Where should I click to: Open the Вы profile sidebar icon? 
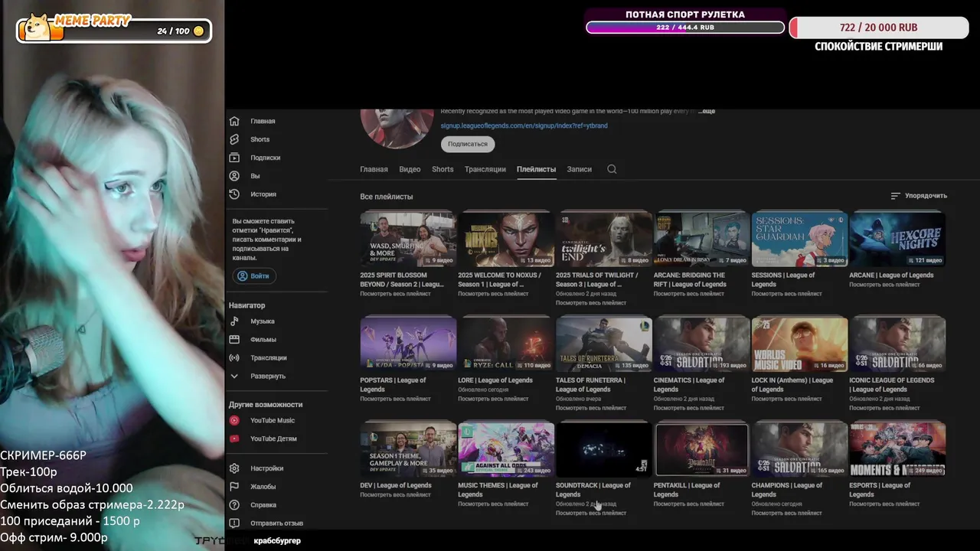pos(234,176)
